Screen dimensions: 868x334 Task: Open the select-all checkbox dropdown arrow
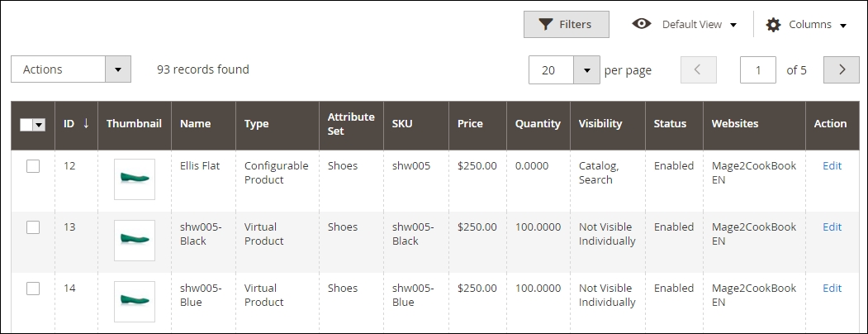tap(39, 125)
